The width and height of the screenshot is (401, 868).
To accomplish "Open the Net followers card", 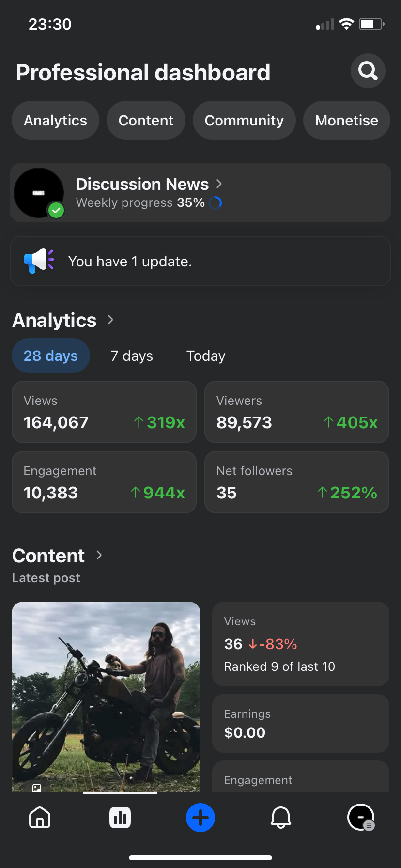I will pos(297,482).
